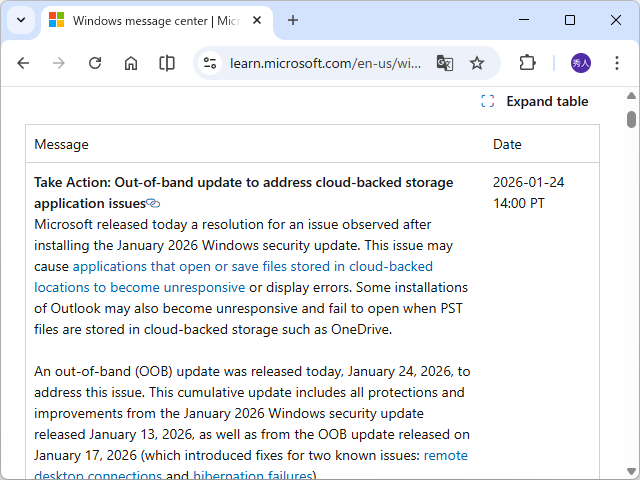Viewport: 640px width, 480px height.
Task: Open the browser profile avatar
Action: pos(581,63)
